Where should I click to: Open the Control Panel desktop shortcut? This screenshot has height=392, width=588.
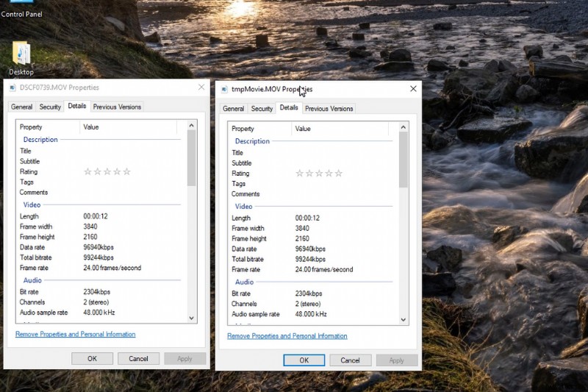pyautogui.click(x=21, y=10)
